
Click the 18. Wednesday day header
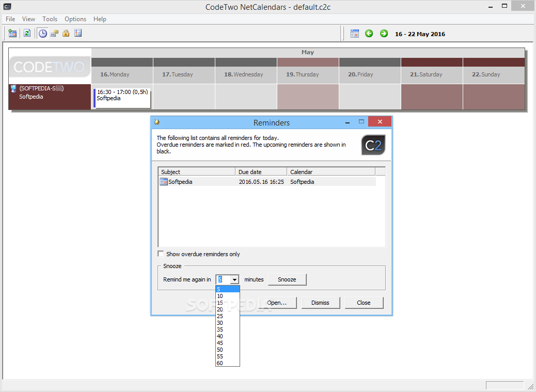pyautogui.click(x=246, y=74)
